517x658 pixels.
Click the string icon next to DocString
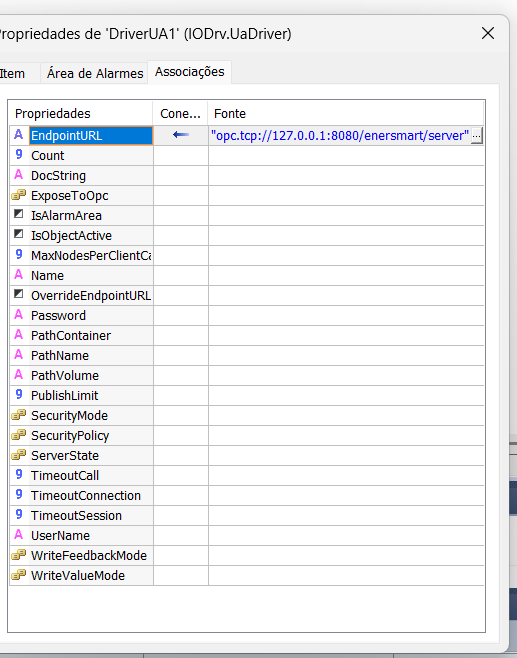tap(18, 175)
